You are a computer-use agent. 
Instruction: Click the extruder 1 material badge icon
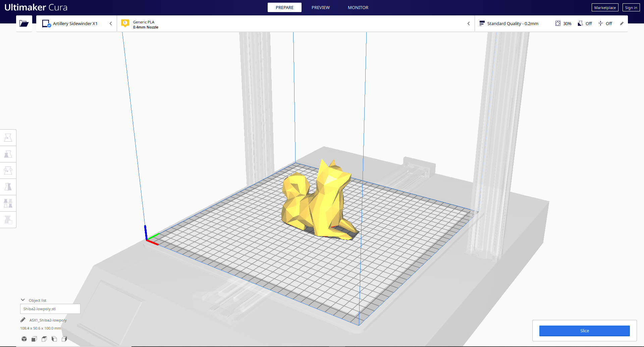point(125,23)
